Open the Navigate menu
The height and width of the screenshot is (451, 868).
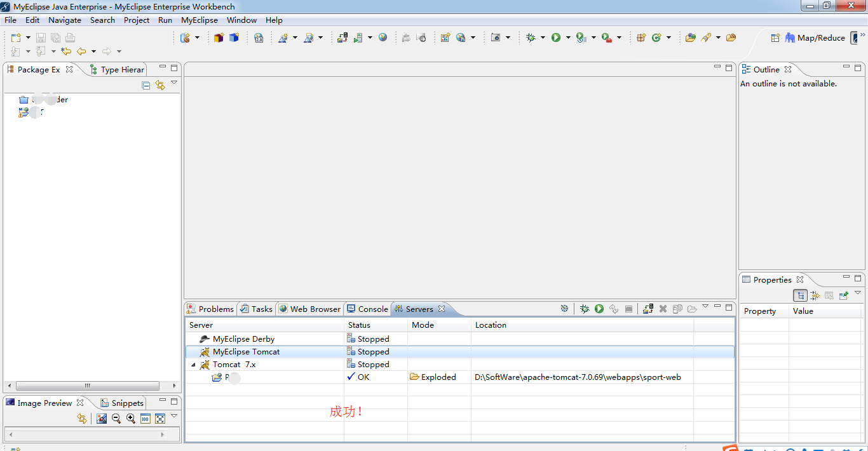pos(65,20)
